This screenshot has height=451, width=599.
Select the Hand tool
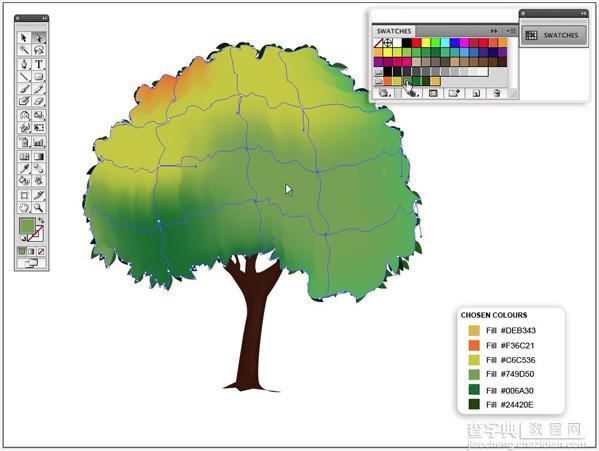(24, 207)
